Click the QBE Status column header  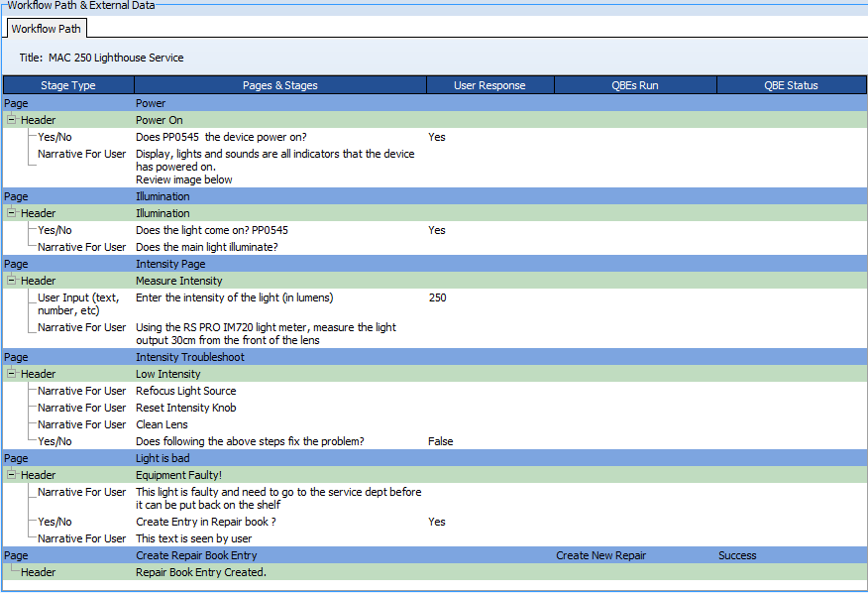coord(790,85)
